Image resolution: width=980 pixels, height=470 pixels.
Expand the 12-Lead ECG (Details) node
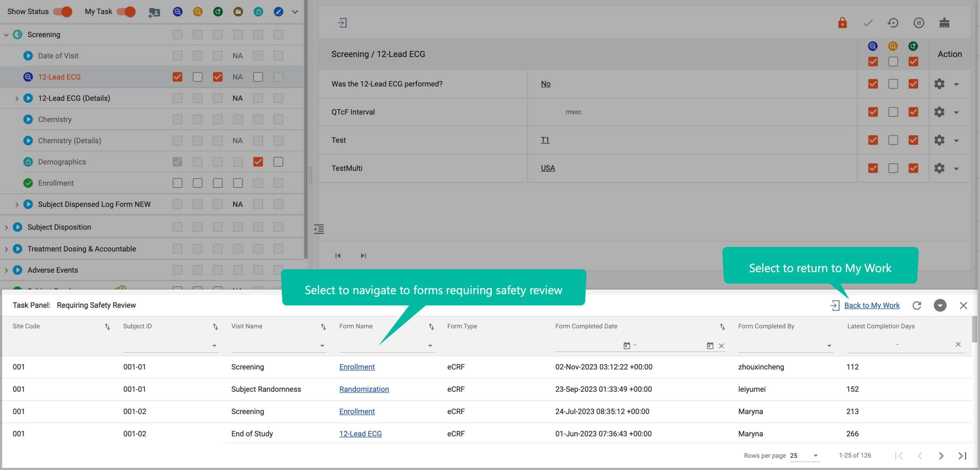click(x=17, y=98)
